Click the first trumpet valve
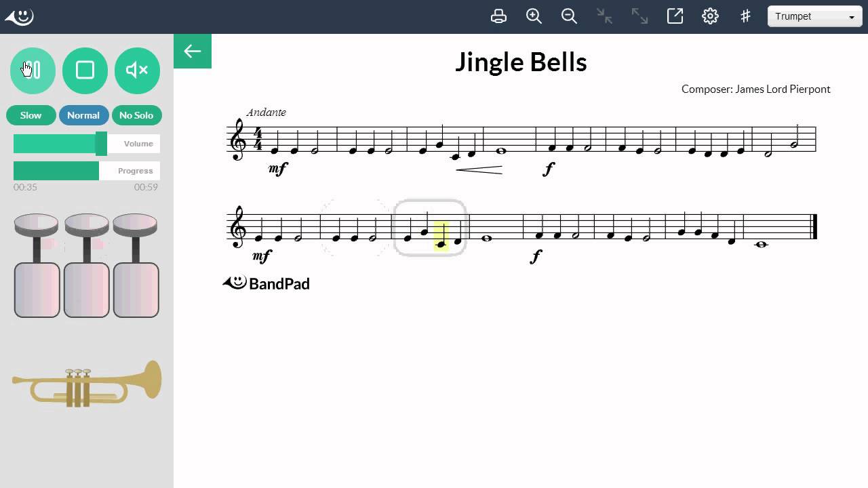The image size is (868, 488). pyautogui.click(x=37, y=265)
